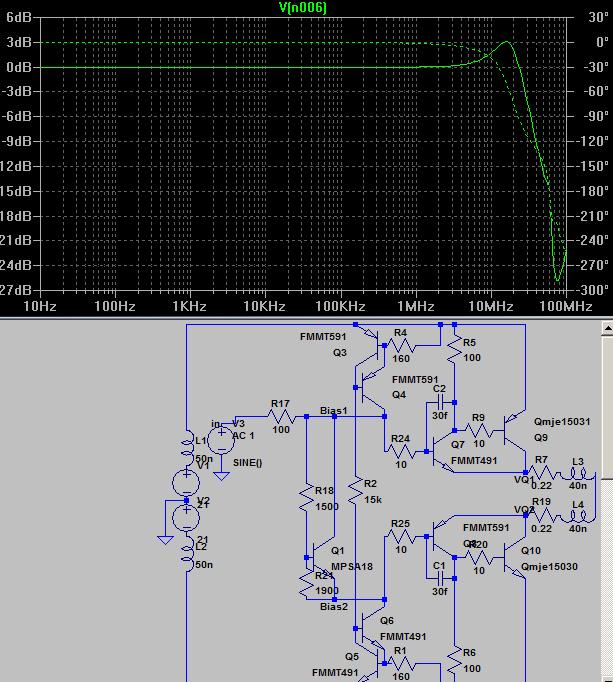Click the Bias1 net label
613x682 pixels.
click(x=334, y=411)
